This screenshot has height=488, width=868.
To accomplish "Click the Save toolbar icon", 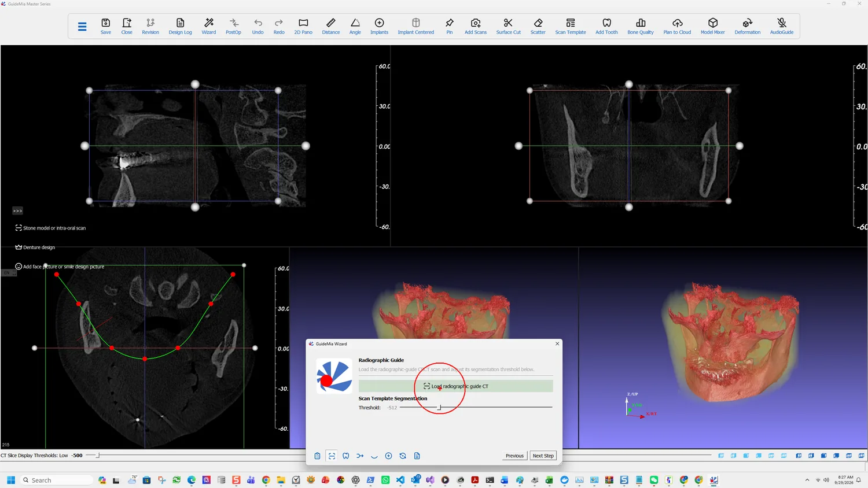I will 106,26.
